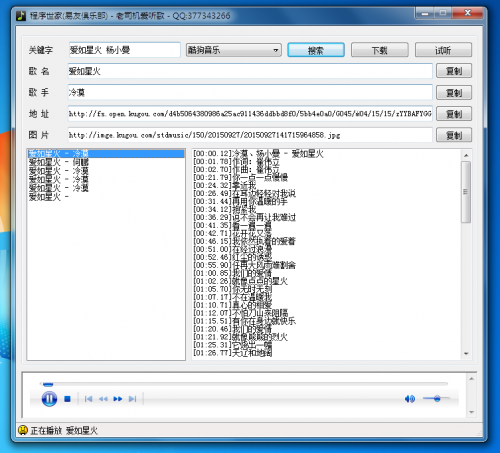Copy the singer name with 复制

point(454,92)
